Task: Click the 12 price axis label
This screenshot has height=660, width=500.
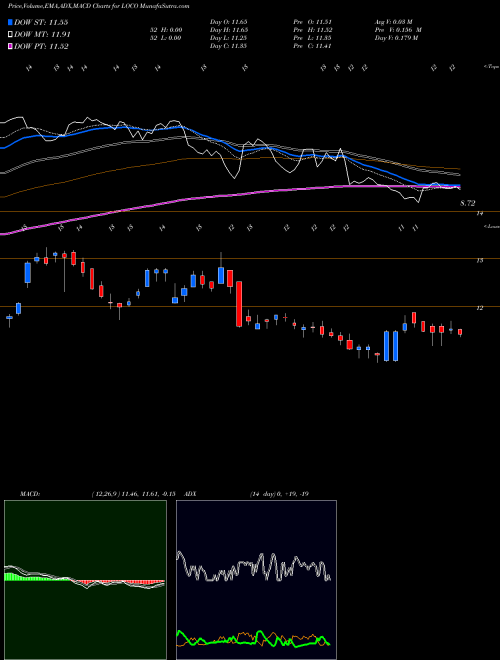Action: pos(479,308)
